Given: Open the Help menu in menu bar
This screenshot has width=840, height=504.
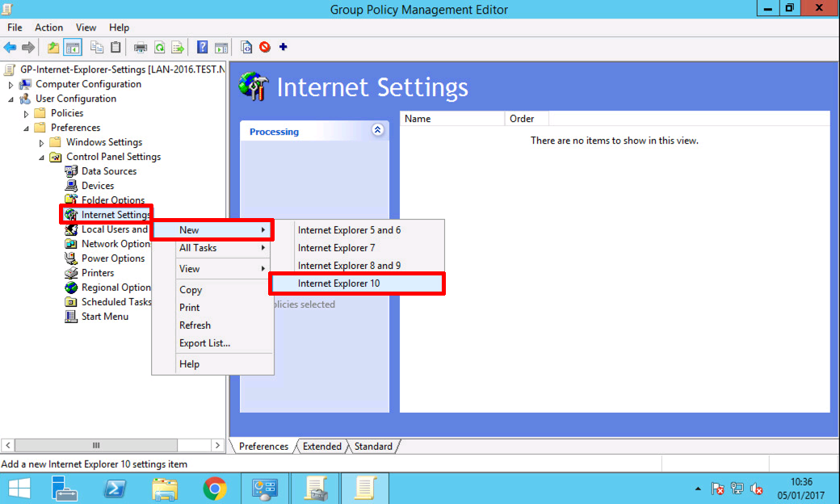Looking at the screenshot, I should (x=119, y=27).
